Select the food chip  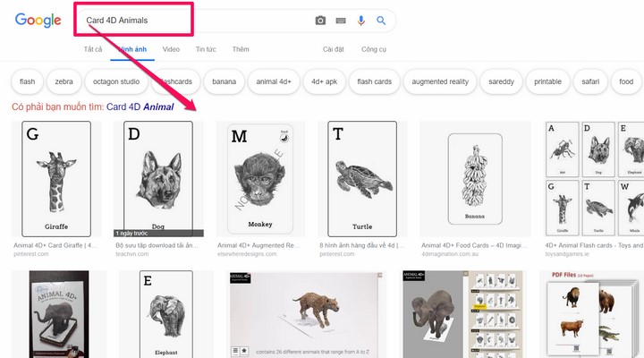(x=626, y=81)
